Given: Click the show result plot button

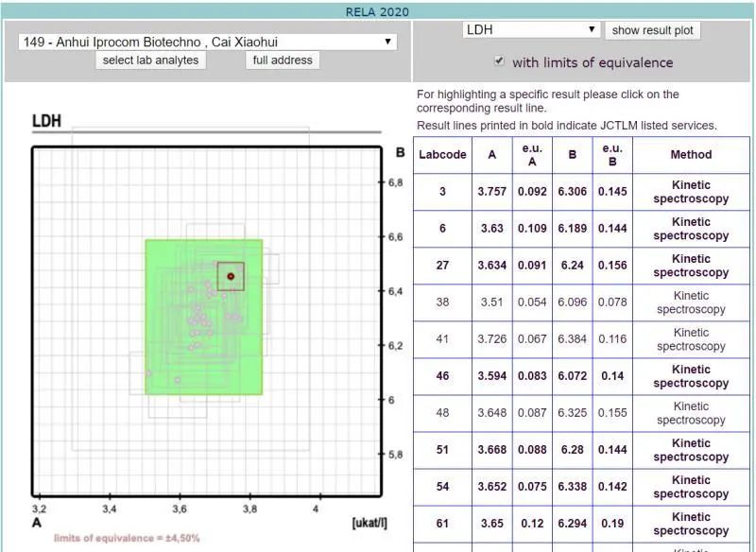Looking at the screenshot, I should 652,30.
